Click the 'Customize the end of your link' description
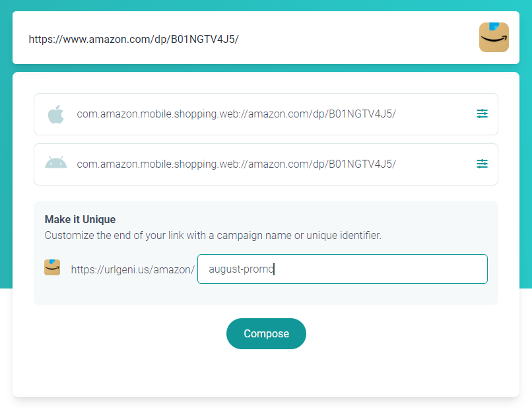This screenshot has height=408, width=532. (x=213, y=236)
